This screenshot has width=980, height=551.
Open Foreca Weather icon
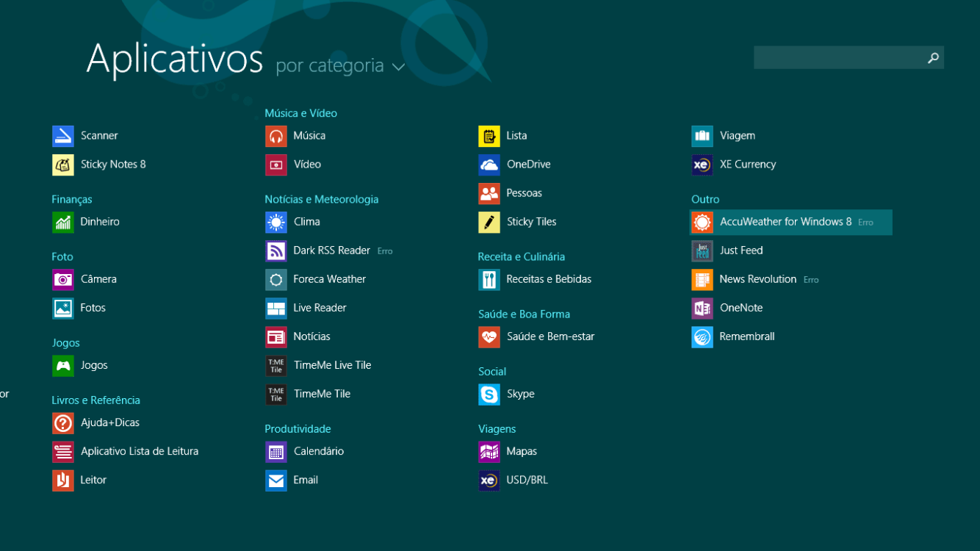pos(276,279)
